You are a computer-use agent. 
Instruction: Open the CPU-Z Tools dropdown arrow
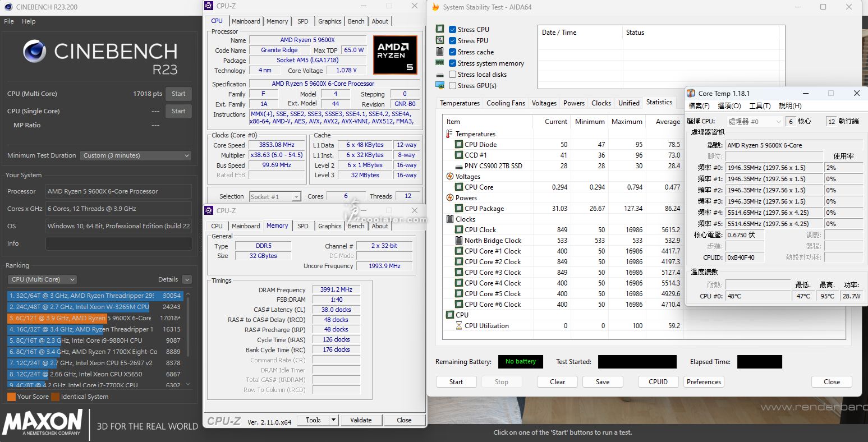click(333, 420)
